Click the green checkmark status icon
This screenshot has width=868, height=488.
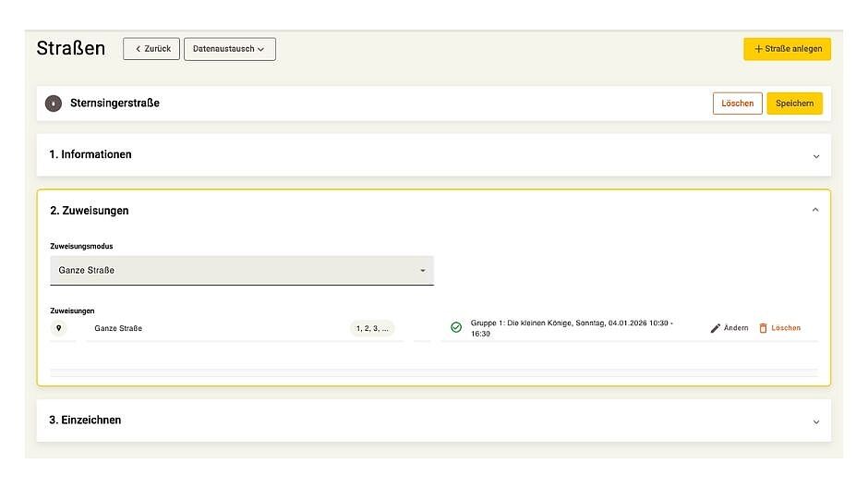click(455, 328)
